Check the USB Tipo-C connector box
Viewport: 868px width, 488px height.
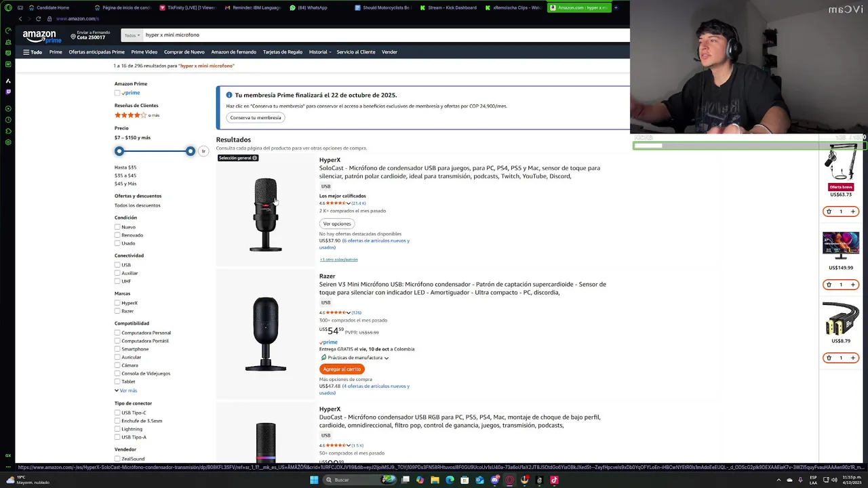117,413
